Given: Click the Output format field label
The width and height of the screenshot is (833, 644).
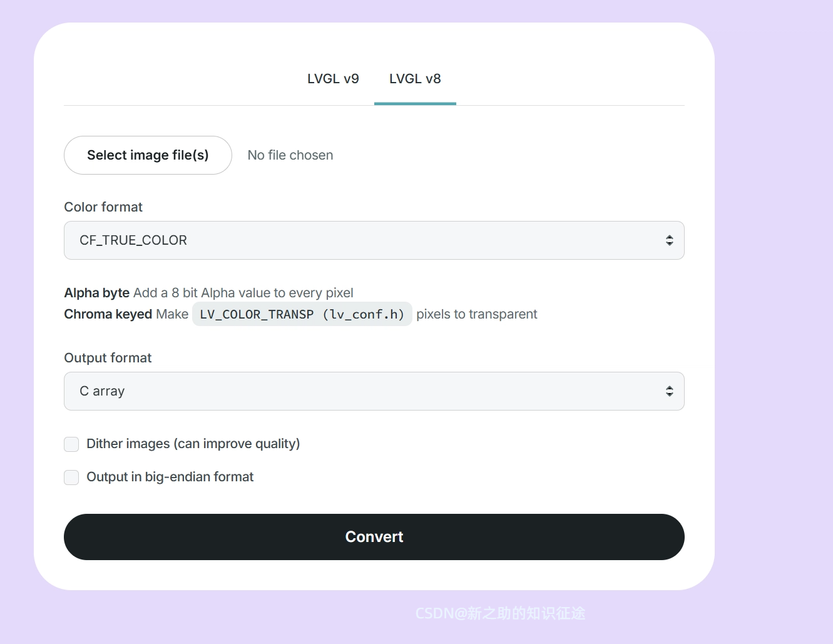Looking at the screenshot, I should click(108, 357).
